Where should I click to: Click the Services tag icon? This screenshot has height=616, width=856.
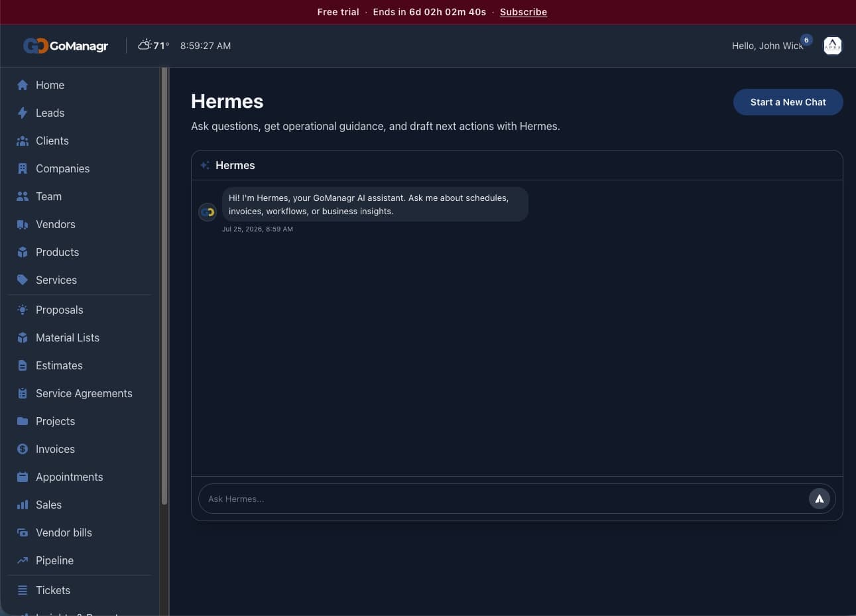click(x=23, y=280)
